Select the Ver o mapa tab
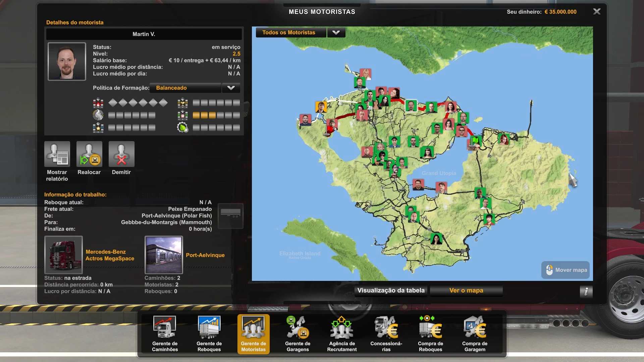 click(x=466, y=291)
